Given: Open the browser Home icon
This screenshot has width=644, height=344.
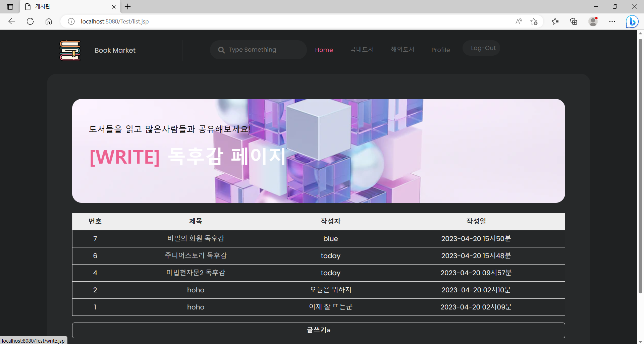Looking at the screenshot, I should point(49,21).
